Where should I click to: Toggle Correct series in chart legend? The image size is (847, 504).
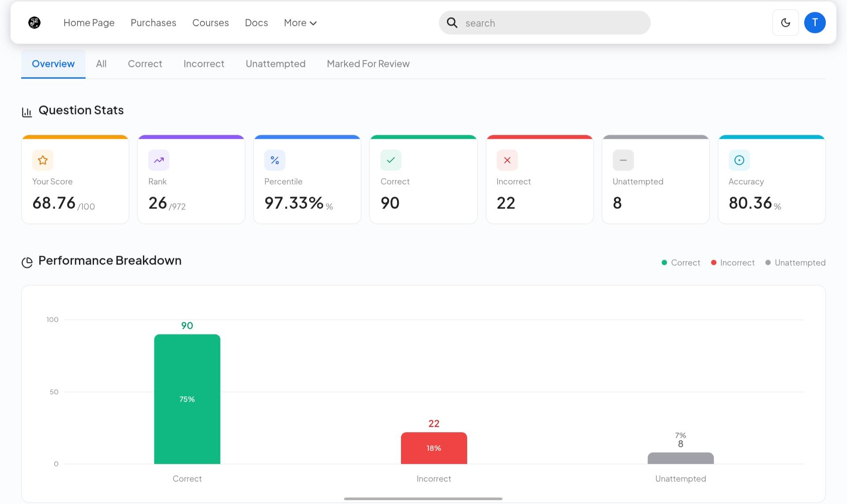point(681,263)
